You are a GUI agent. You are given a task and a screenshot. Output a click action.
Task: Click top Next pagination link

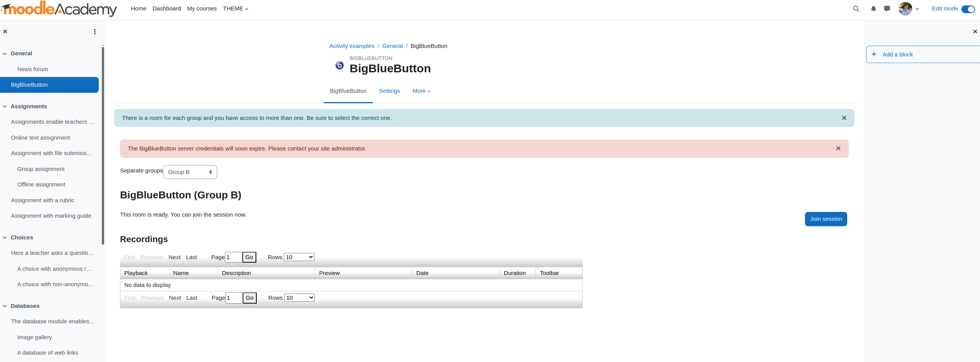tap(175, 257)
